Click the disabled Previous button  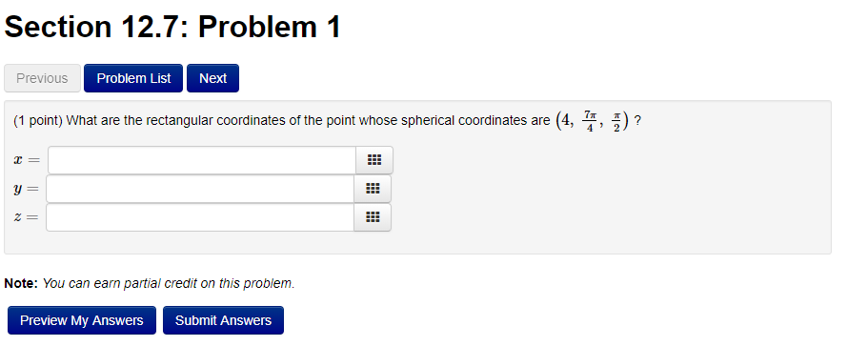coord(42,78)
